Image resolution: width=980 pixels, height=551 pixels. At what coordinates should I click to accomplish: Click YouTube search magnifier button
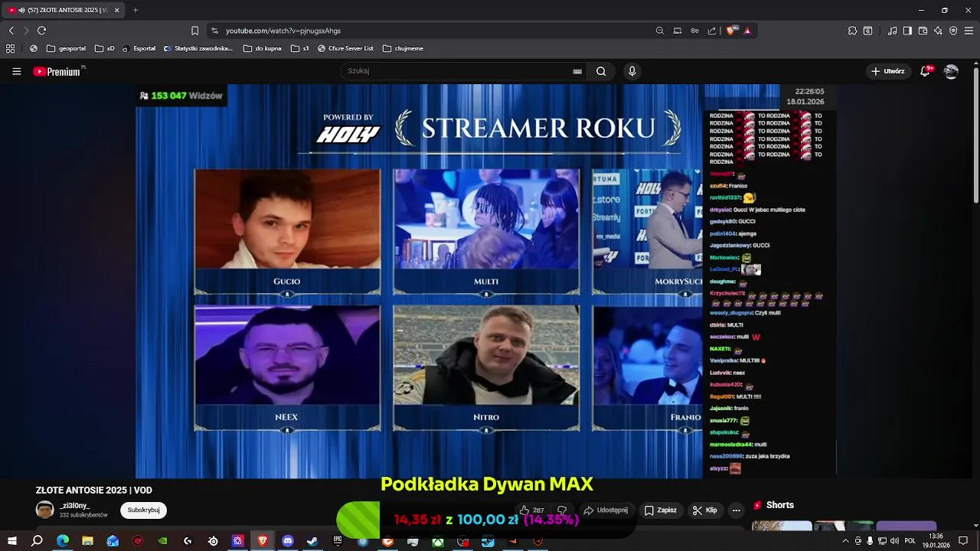(x=601, y=71)
